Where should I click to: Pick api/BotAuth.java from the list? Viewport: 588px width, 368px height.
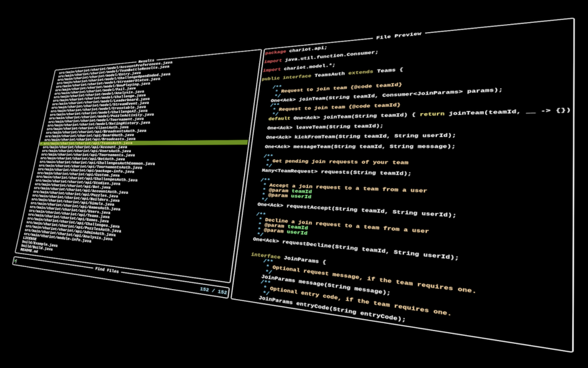coord(83,159)
